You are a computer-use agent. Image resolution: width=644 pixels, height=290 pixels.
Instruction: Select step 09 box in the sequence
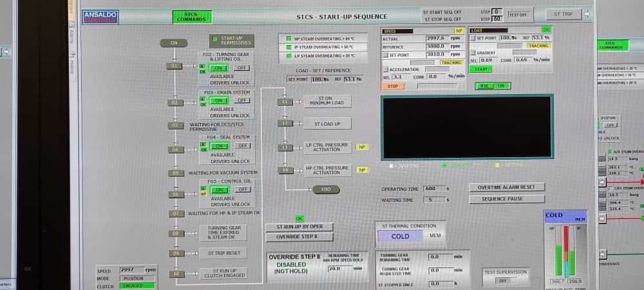coord(177,253)
